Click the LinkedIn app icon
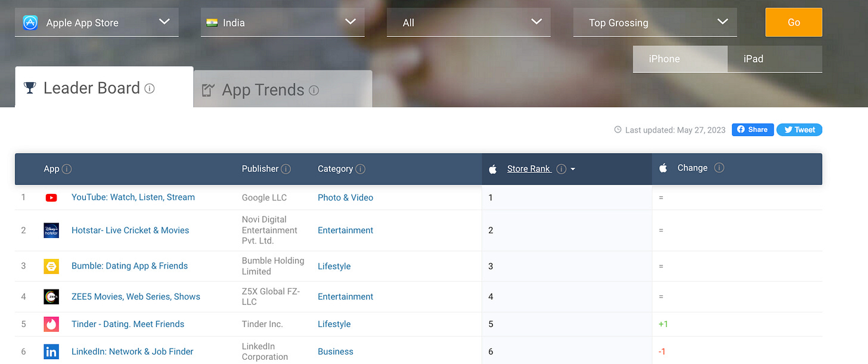868x364 pixels. [x=51, y=351]
